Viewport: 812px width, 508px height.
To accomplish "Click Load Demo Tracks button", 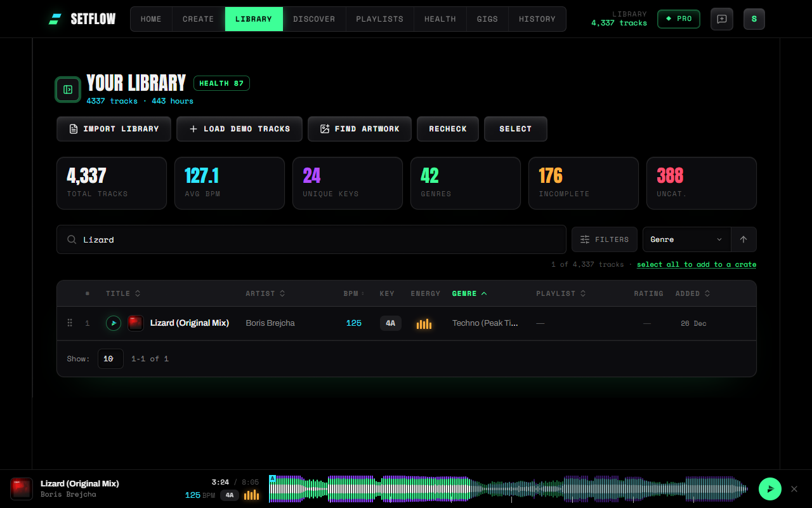I will 240,129.
